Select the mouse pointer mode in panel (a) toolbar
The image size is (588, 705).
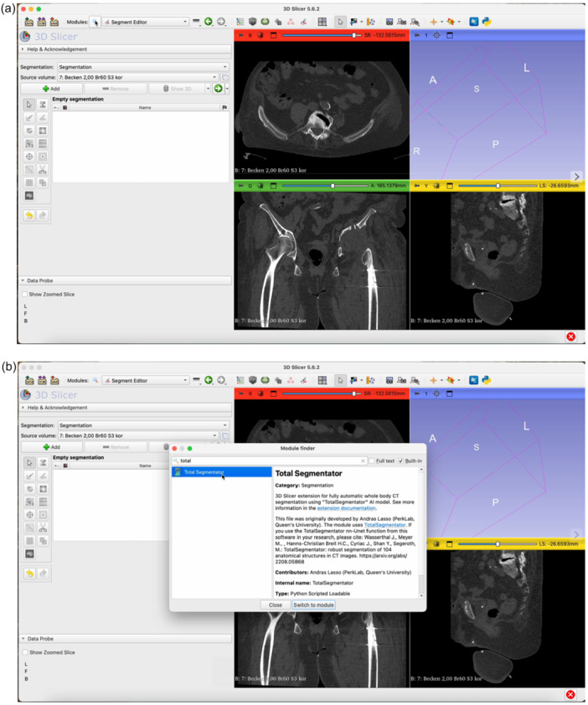click(x=340, y=22)
